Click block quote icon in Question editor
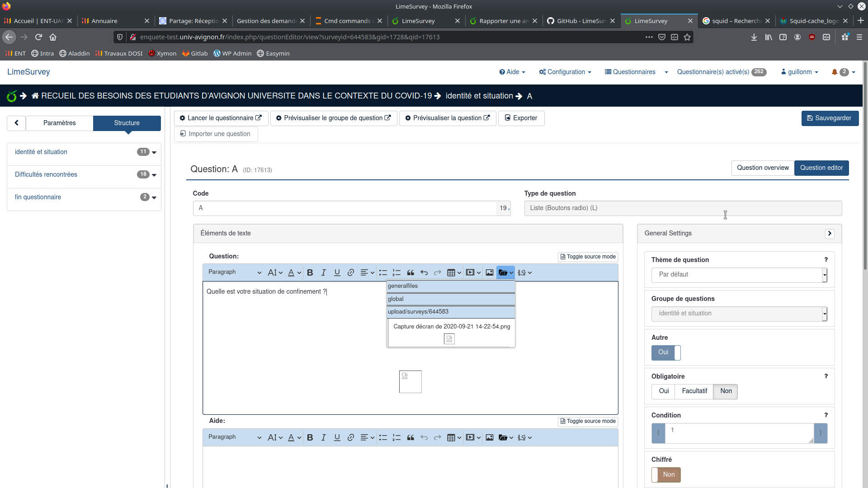The image size is (868, 488). click(410, 272)
